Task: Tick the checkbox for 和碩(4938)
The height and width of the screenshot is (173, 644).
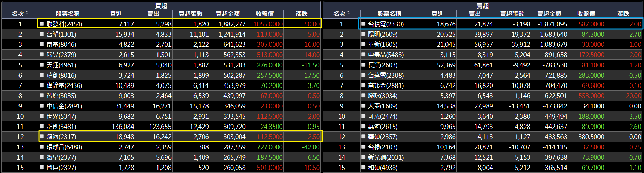Action: pyautogui.click(x=363, y=167)
